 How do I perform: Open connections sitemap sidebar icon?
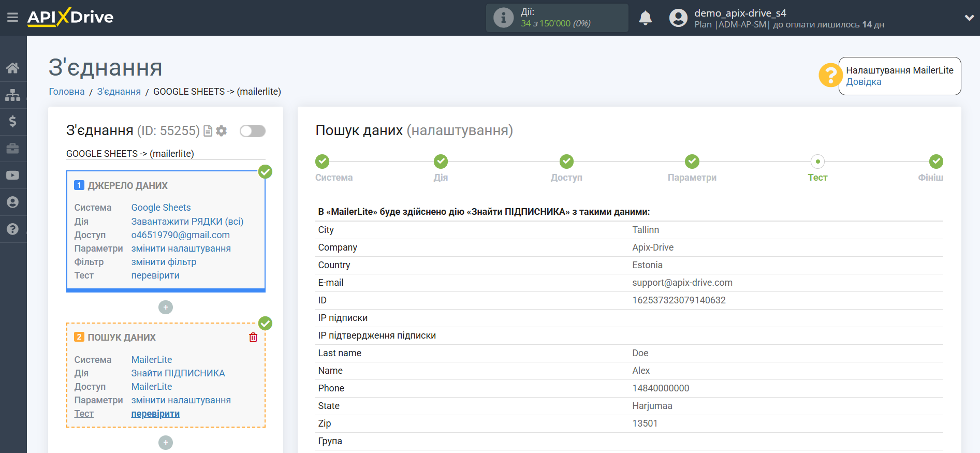[x=13, y=95]
